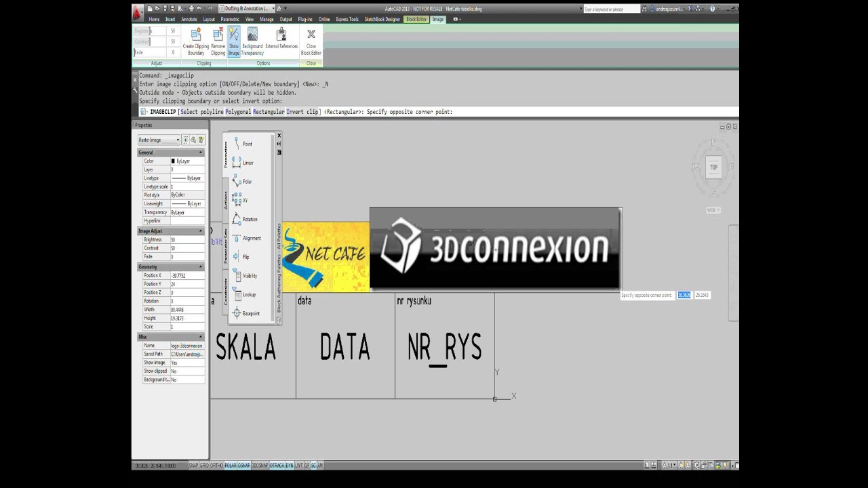Image resolution: width=868 pixels, height=488 pixels.
Task: Collapse the Image Adjust properties section
Action: tap(201, 231)
